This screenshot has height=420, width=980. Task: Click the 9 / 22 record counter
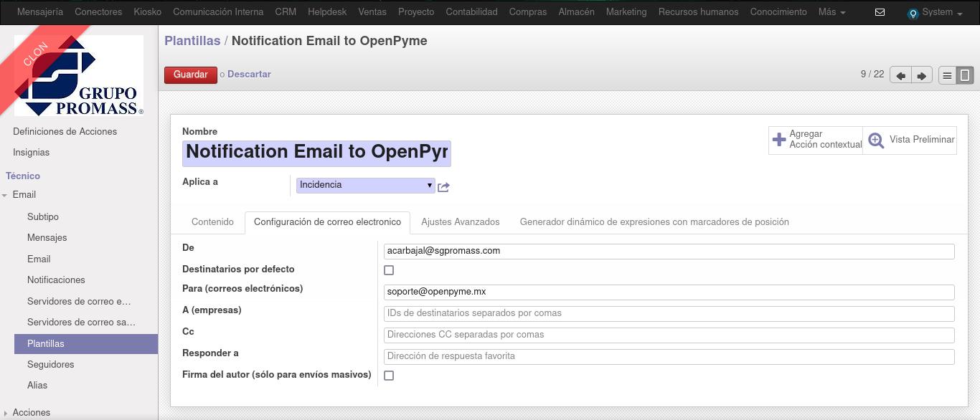[872, 75]
